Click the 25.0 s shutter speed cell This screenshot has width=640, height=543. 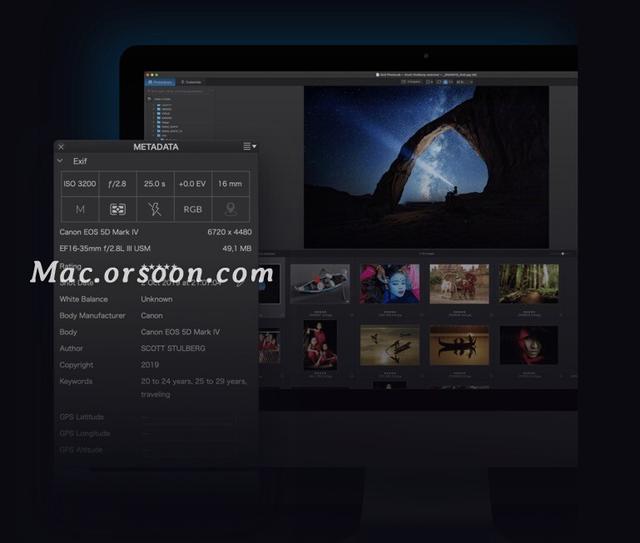[155, 184]
